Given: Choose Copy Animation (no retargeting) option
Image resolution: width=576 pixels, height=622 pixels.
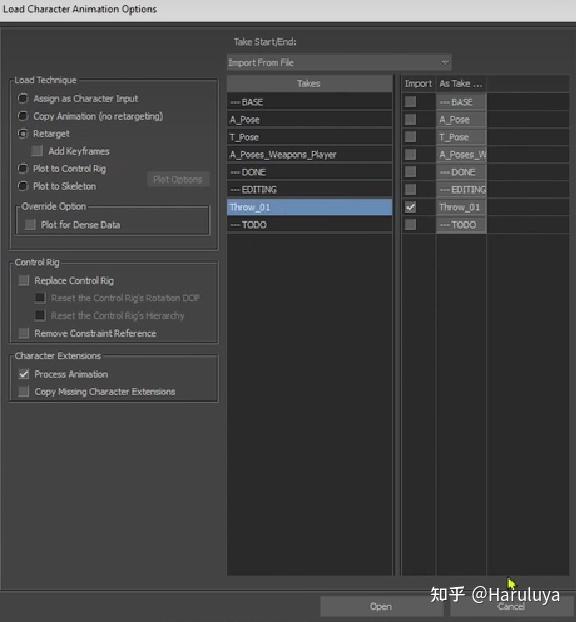Looking at the screenshot, I should pyautogui.click(x=23, y=116).
